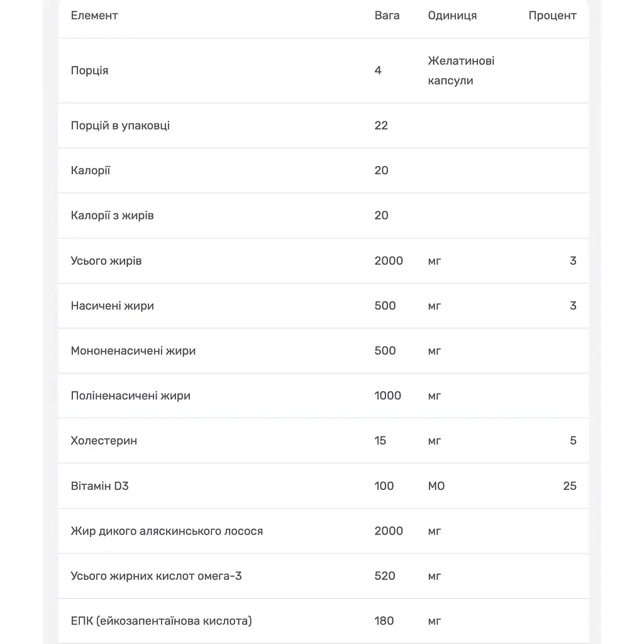Viewport: 644px width, 644px height.
Task: Select the Калорії з жирів row
Action: [x=323, y=216]
